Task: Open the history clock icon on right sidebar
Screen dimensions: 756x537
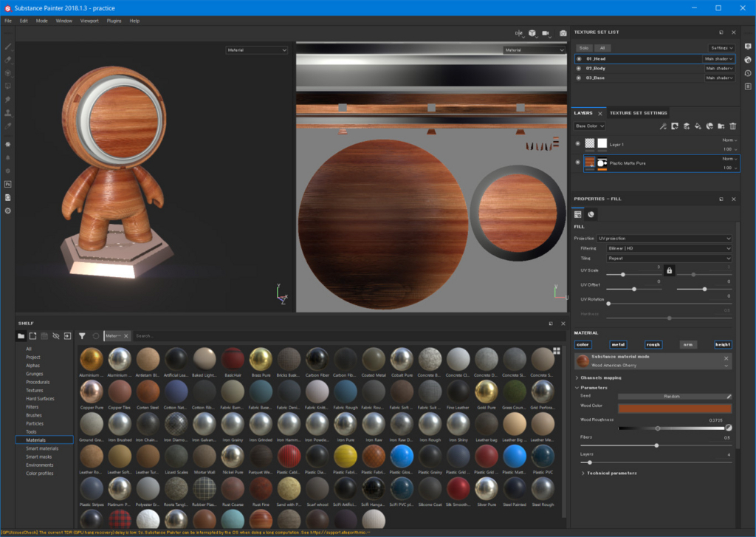Action: (x=748, y=73)
